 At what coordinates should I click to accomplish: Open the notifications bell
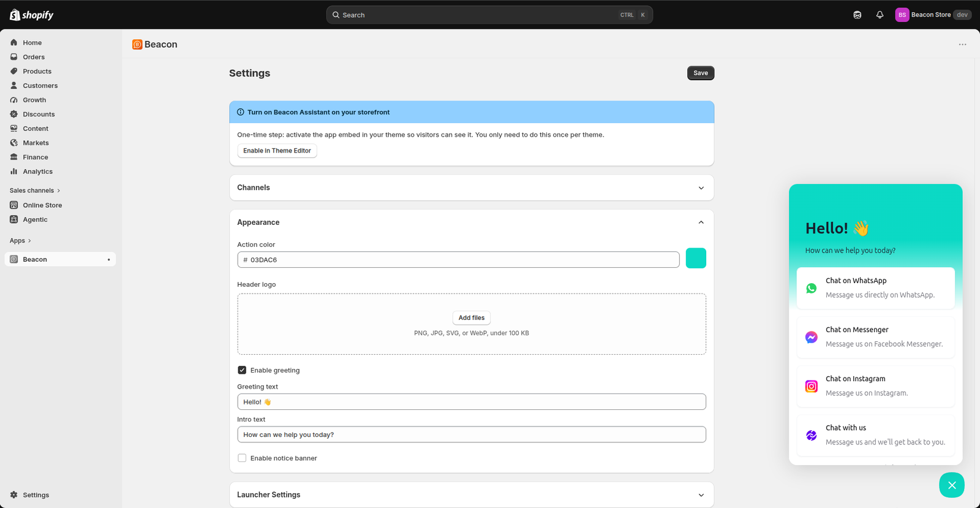(880, 15)
